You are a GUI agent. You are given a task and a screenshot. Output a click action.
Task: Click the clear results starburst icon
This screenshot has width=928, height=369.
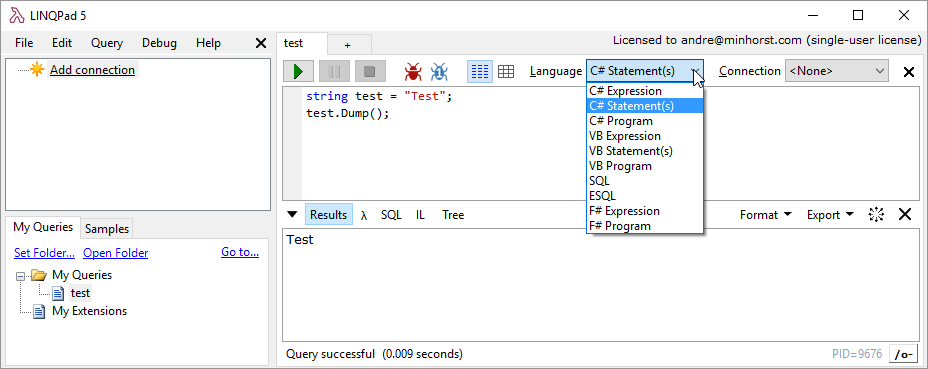876,214
